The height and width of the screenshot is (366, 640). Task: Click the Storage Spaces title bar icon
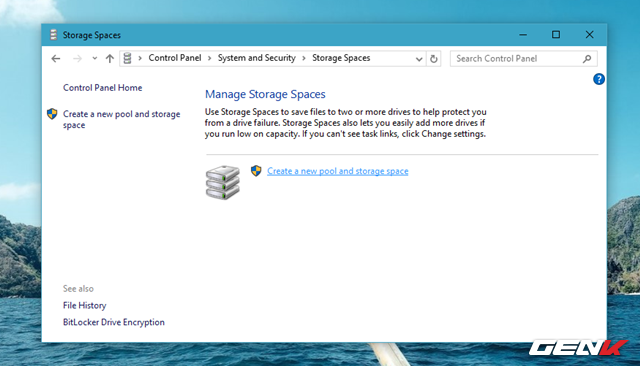coord(53,35)
